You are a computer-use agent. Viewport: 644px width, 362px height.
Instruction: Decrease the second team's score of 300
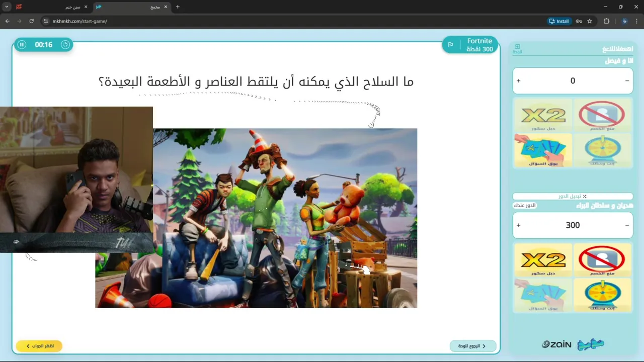(x=627, y=225)
